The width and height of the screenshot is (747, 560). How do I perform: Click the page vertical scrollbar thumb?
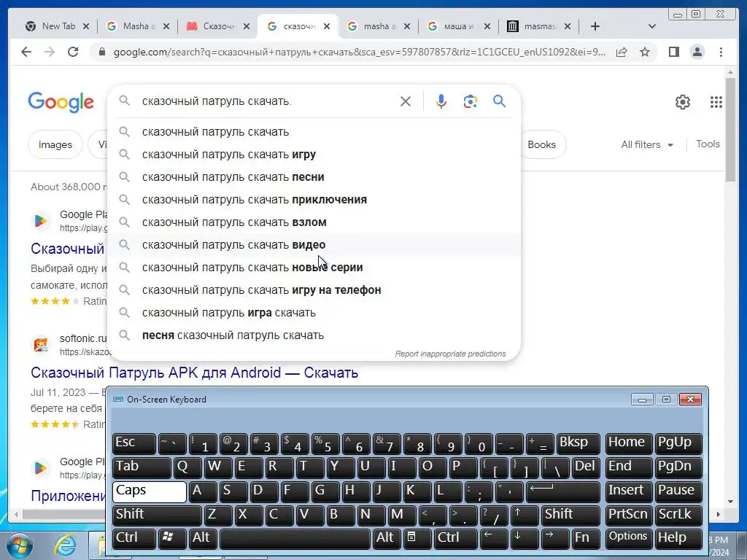[731, 128]
